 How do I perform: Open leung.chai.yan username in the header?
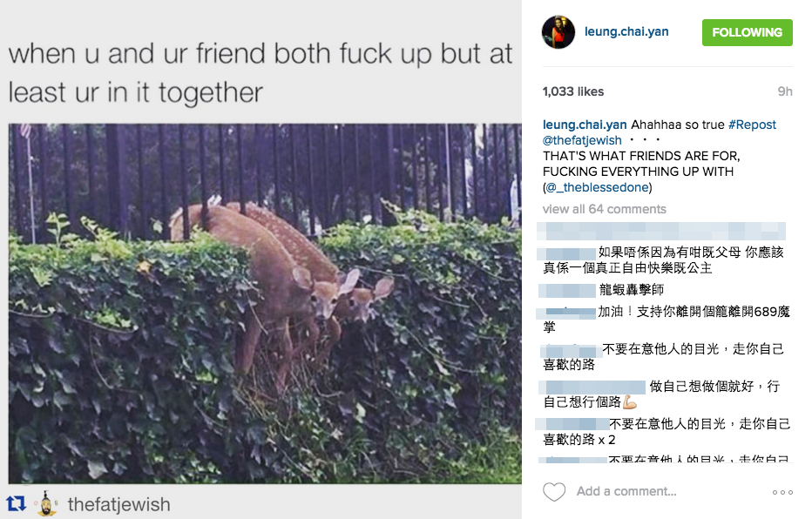click(626, 31)
